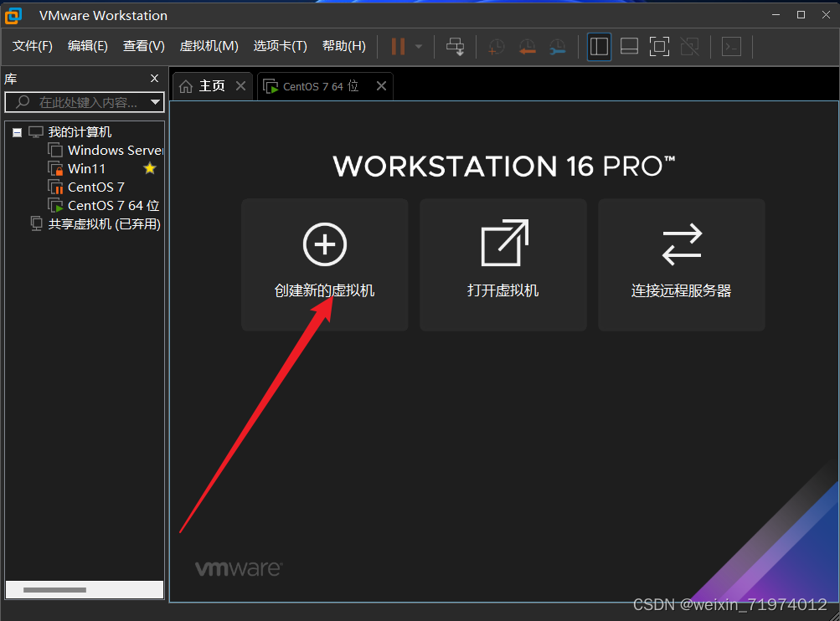Image resolution: width=840 pixels, height=621 pixels.
Task: Click the remote server double-arrow icon
Action: [682, 244]
